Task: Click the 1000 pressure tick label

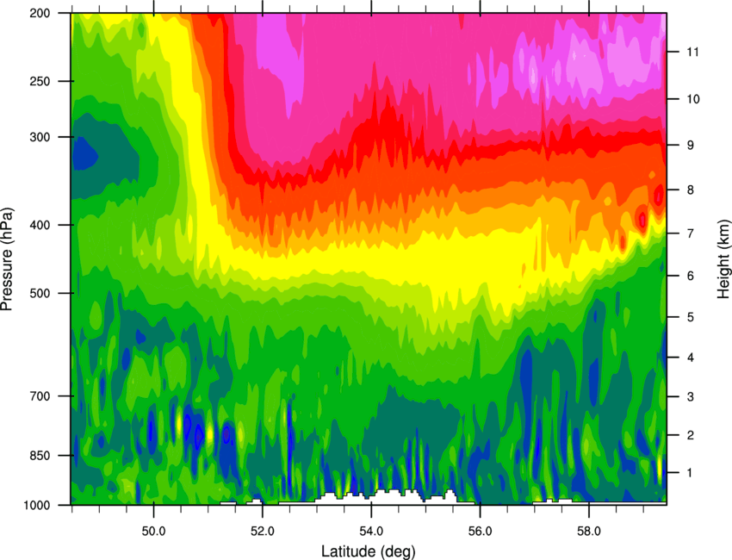Action: click(x=36, y=505)
